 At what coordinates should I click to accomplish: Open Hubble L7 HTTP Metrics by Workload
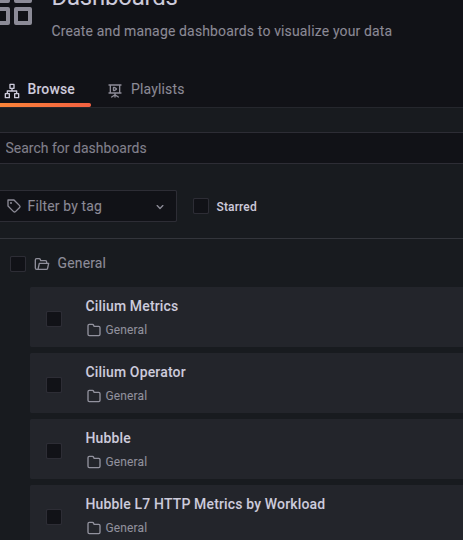point(205,504)
